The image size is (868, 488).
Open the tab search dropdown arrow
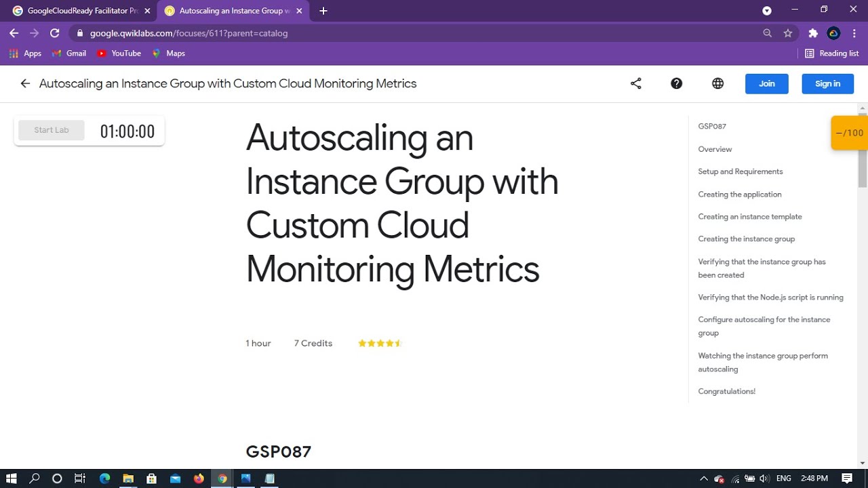pos(767,11)
